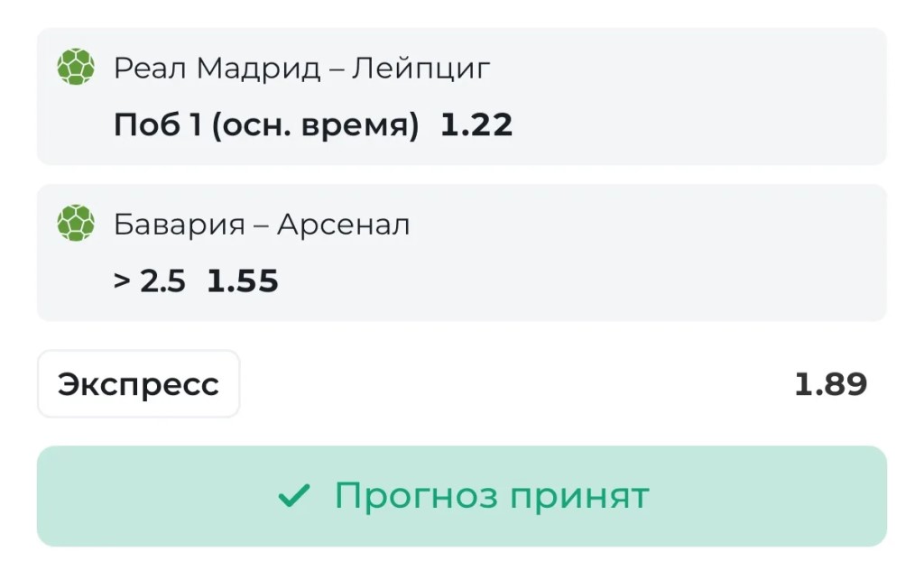Screen dimensions: 924x579
Task: Select the Экспресс bet type button
Action: (x=138, y=384)
